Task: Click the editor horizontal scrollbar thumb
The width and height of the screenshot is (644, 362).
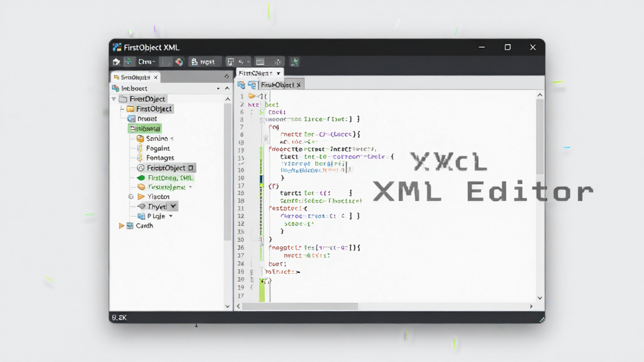Action: [300, 306]
